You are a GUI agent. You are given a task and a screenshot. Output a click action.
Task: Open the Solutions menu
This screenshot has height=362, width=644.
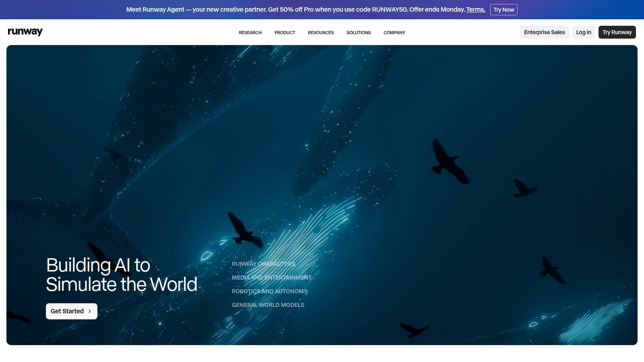tap(359, 33)
